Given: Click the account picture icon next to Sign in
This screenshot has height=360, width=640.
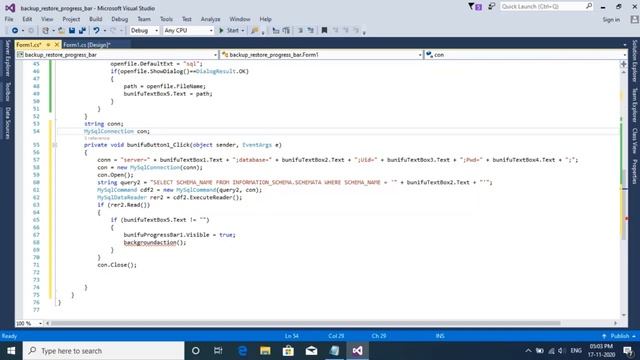Looking at the screenshot, I should pos(634,19).
